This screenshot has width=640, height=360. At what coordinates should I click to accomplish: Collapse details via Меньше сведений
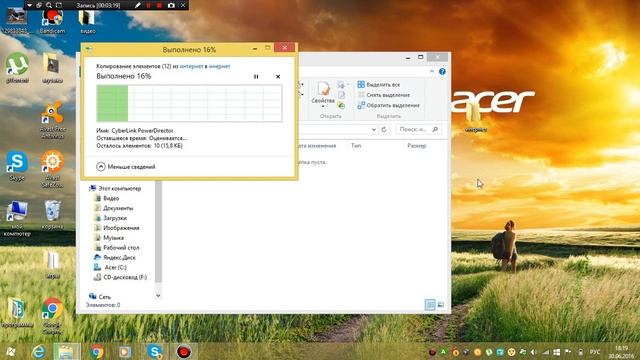pyautogui.click(x=126, y=167)
